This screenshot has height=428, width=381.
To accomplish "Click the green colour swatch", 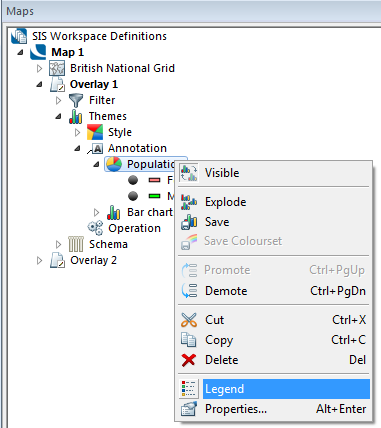I will point(154,196).
